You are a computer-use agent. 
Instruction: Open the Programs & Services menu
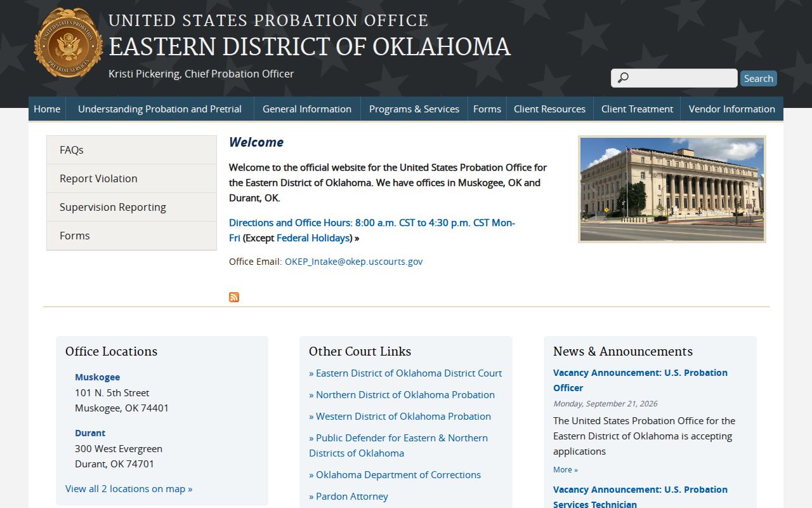click(414, 109)
